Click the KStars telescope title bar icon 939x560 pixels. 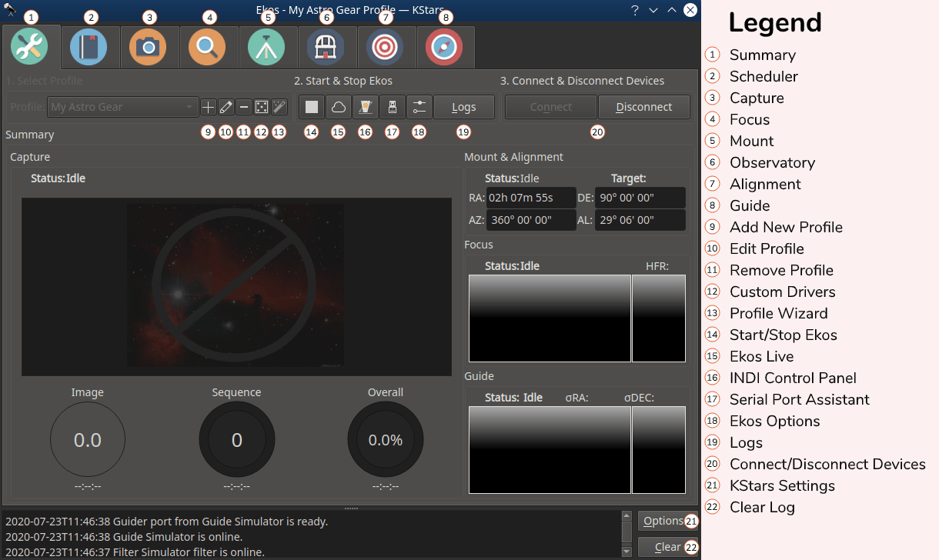coord(10,9)
